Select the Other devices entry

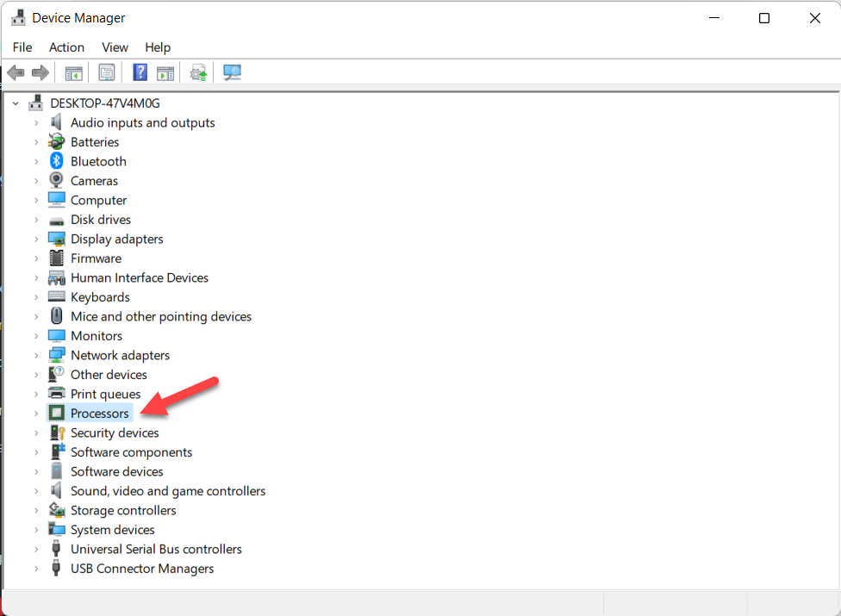(x=109, y=375)
